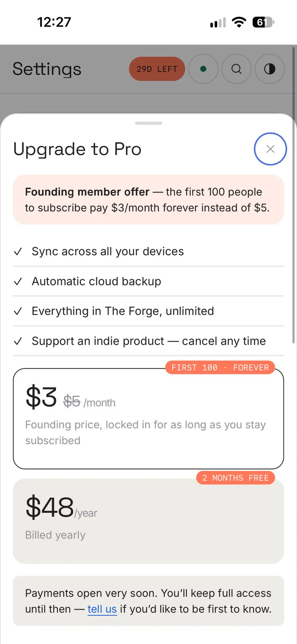The width and height of the screenshot is (297, 644).
Task: Follow the 'tell us' link
Action: [102, 609]
